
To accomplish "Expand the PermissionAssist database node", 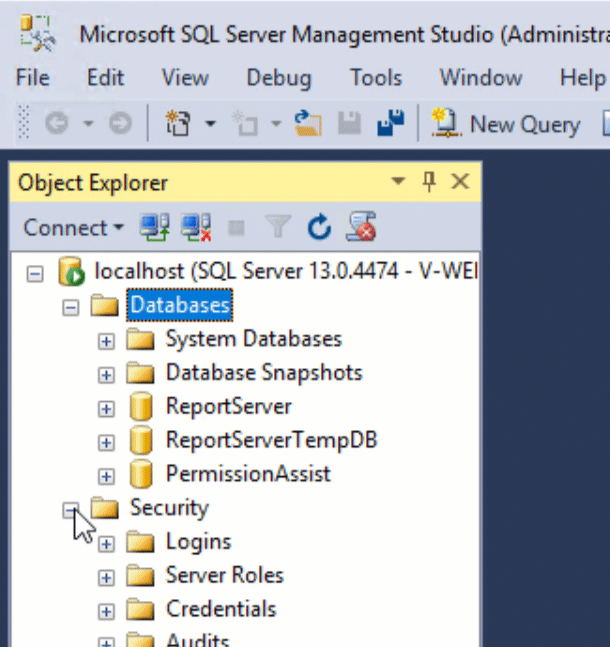I will (106, 477).
